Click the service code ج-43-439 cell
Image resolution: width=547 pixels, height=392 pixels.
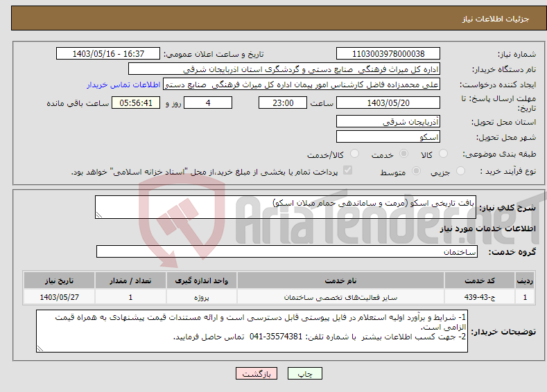pos(480,297)
